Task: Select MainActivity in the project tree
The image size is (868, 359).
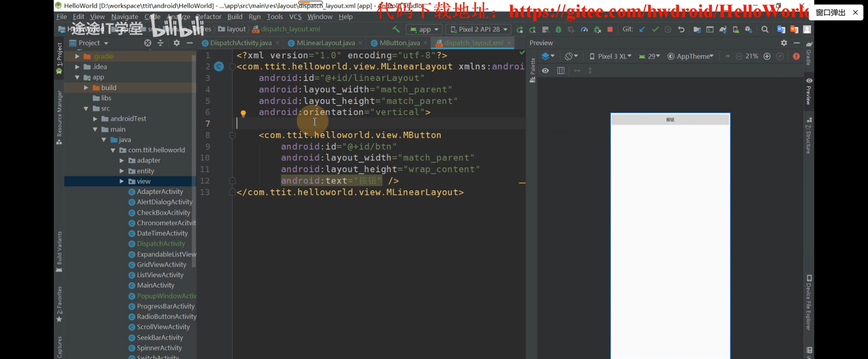Action: point(155,286)
